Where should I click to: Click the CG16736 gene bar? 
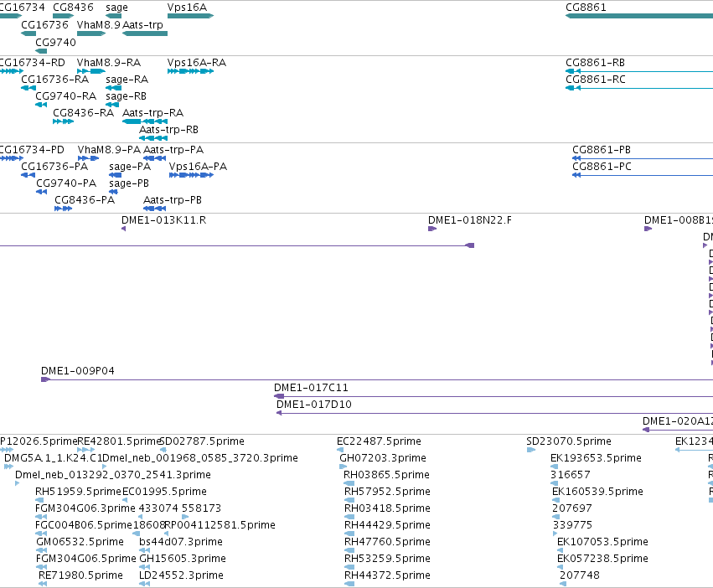(28, 34)
